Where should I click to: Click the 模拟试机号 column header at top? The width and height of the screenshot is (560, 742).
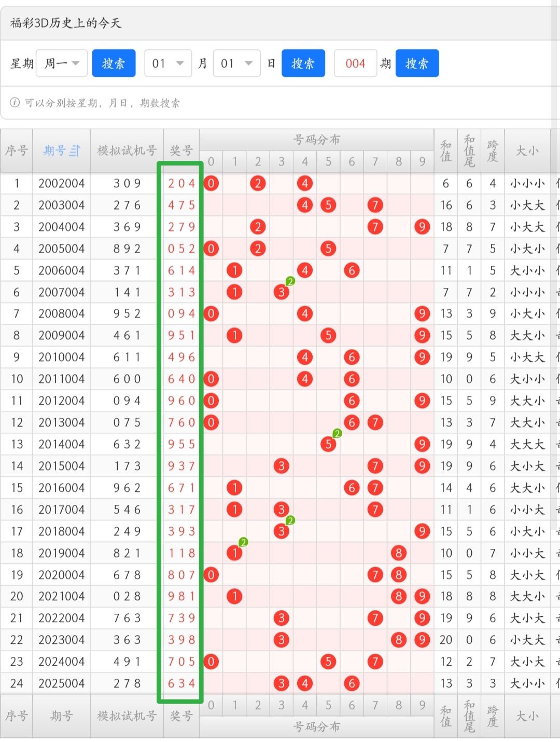[x=127, y=150]
